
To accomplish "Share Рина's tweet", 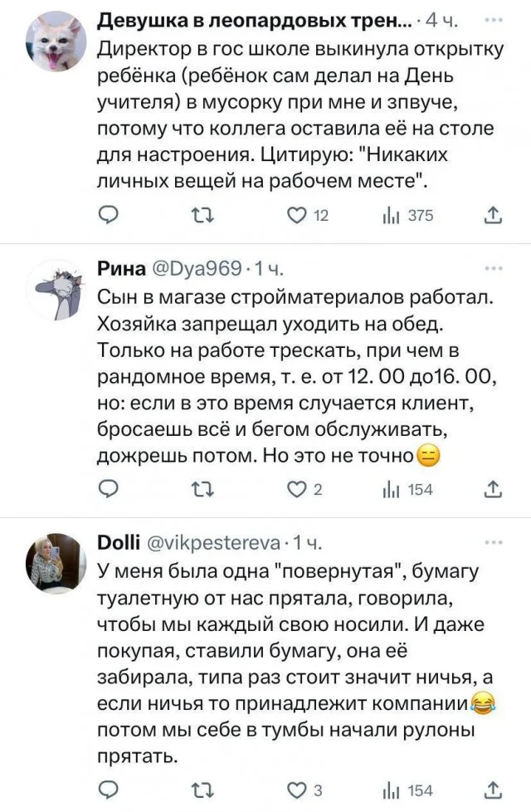I will click(493, 490).
